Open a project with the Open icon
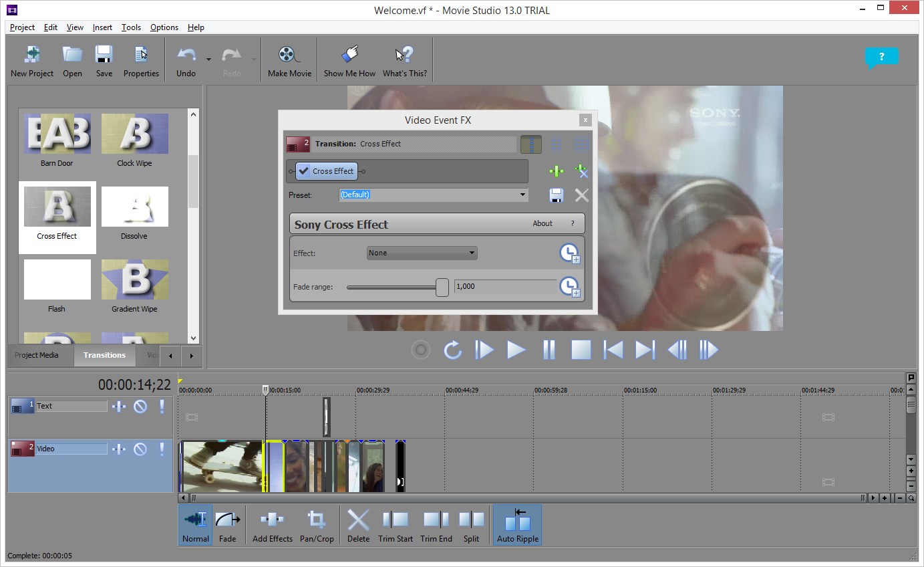924x567 pixels. 72,61
